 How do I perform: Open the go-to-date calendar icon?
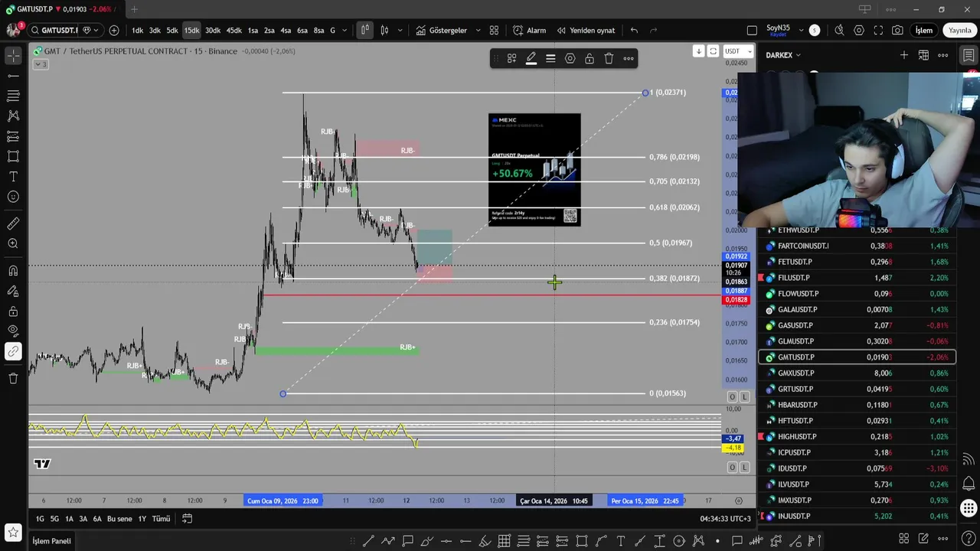[x=187, y=519]
